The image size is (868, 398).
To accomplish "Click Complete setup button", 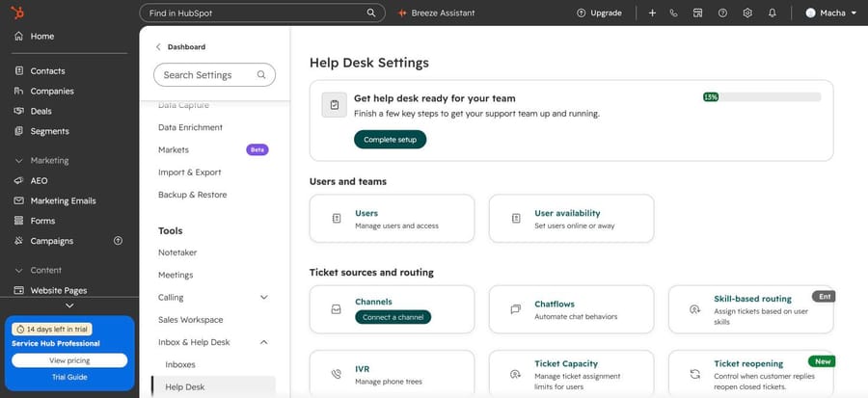I will [x=391, y=140].
